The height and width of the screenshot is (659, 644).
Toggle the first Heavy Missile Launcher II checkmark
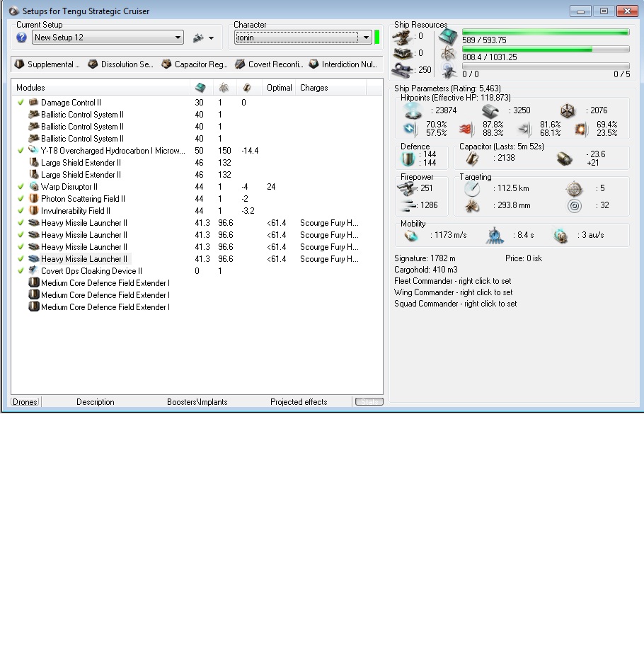[x=21, y=223]
